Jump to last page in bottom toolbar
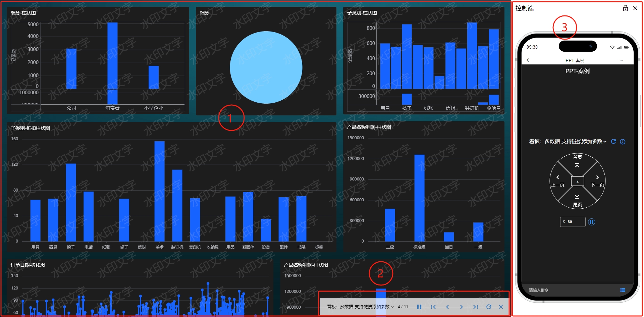644x317 pixels. tap(475, 307)
